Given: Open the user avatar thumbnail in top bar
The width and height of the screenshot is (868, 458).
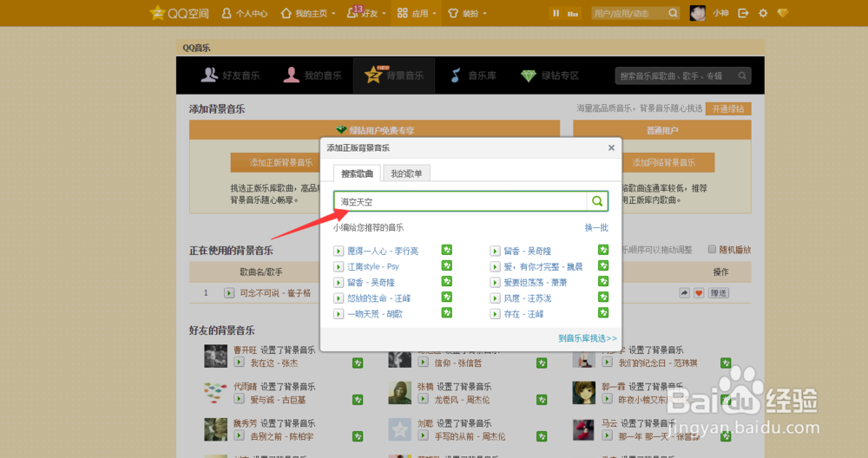Looking at the screenshot, I should pos(698,13).
